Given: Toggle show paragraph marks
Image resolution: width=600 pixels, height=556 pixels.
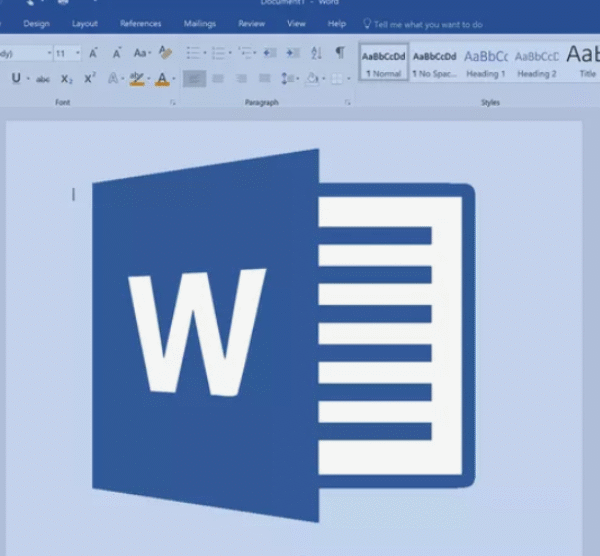Looking at the screenshot, I should tap(340, 52).
